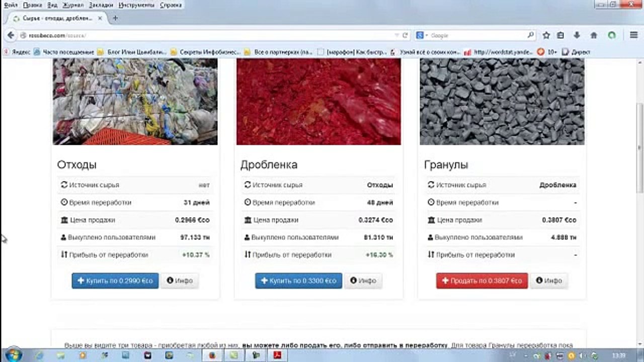Open the 10+ bookmark

click(547, 52)
